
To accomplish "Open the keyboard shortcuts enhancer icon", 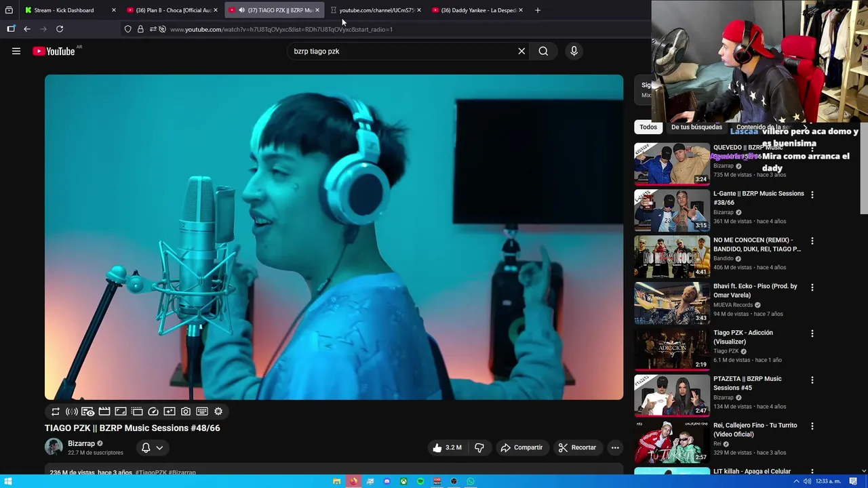I will [x=202, y=411].
